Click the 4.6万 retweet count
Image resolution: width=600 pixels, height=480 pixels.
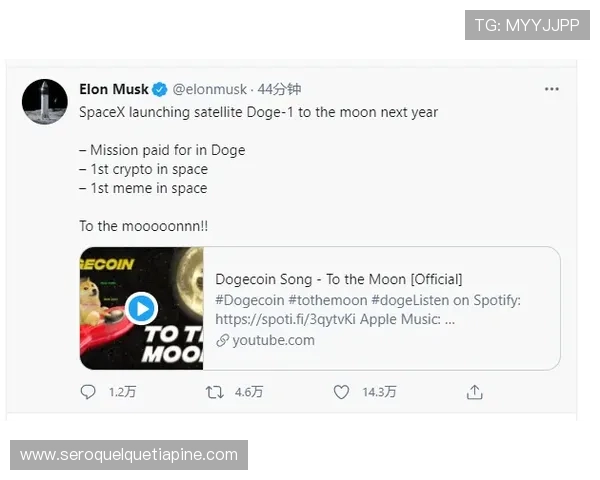[249, 393]
